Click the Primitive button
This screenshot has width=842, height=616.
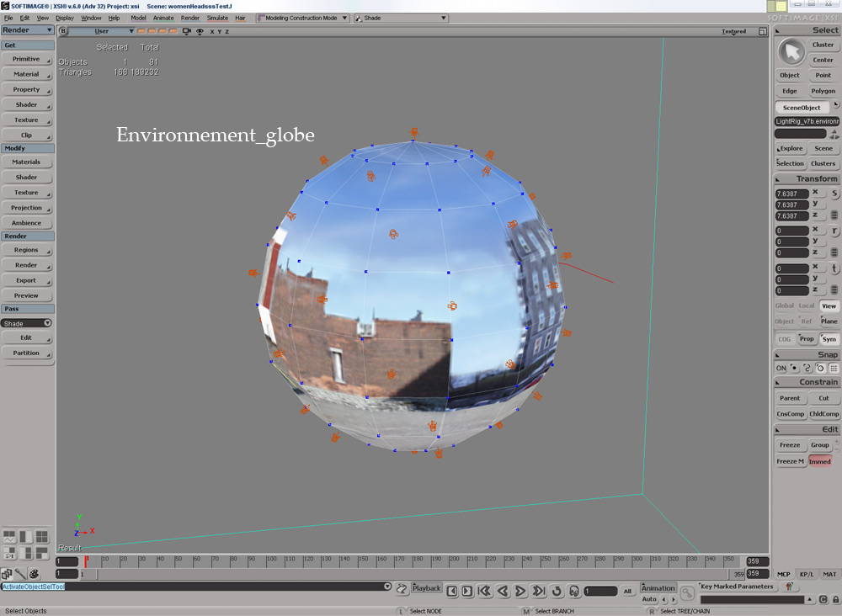[26, 59]
